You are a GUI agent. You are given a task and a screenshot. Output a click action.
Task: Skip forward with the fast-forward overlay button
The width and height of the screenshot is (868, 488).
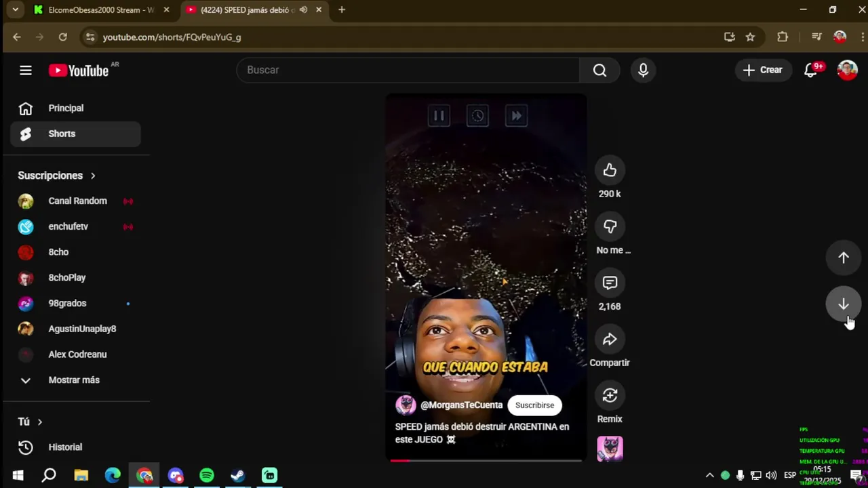[x=516, y=116]
